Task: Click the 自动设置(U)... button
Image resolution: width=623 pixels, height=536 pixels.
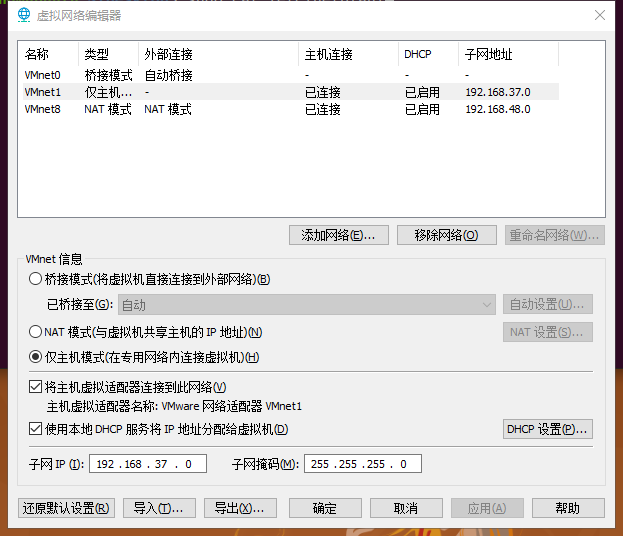Action: (548, 304)
